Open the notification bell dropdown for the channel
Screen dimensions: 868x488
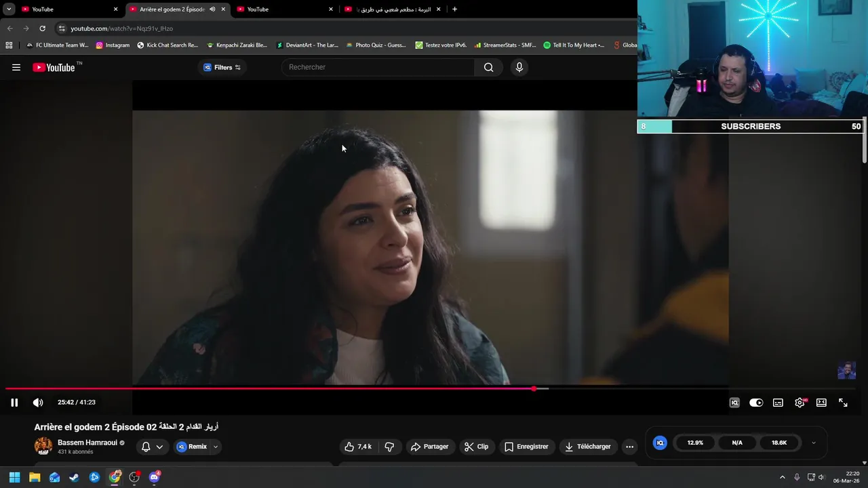[152, 447]
